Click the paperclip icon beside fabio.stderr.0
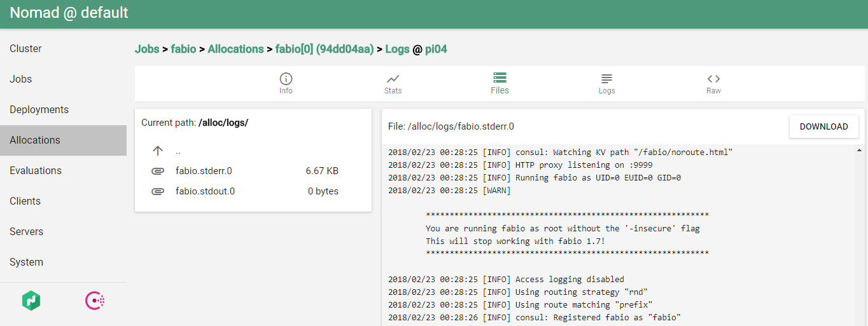The image size is (868, 326). (x=158, y=171)
